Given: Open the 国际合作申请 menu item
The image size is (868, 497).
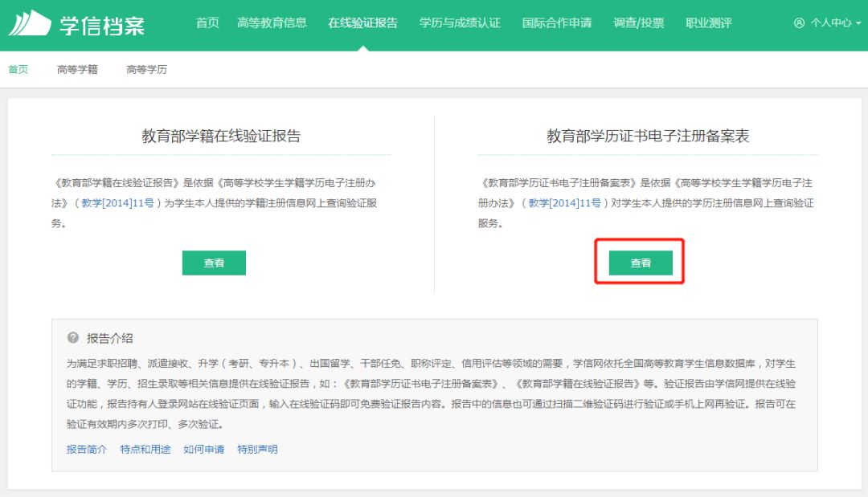Looking at the screenshot, I should (556, 22).
